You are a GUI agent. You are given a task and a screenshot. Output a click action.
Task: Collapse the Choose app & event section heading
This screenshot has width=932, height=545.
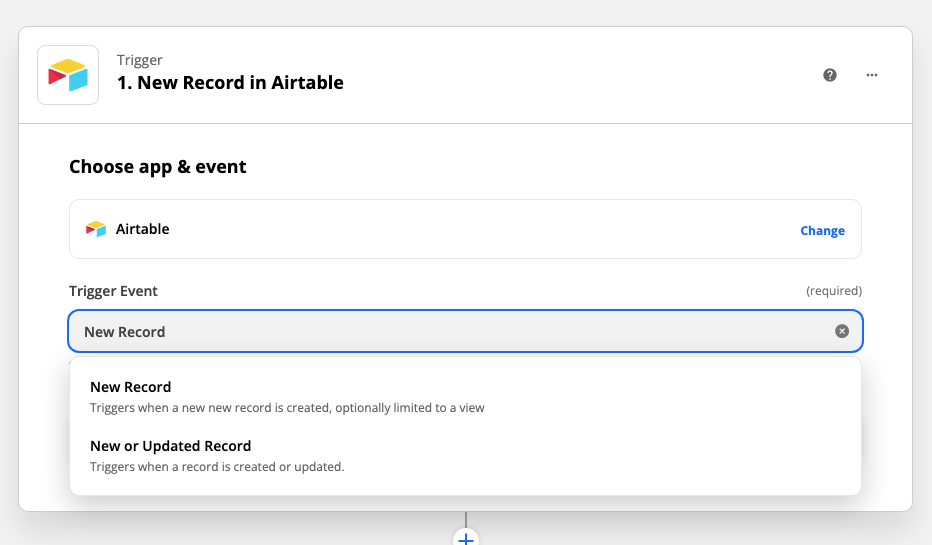158,167
